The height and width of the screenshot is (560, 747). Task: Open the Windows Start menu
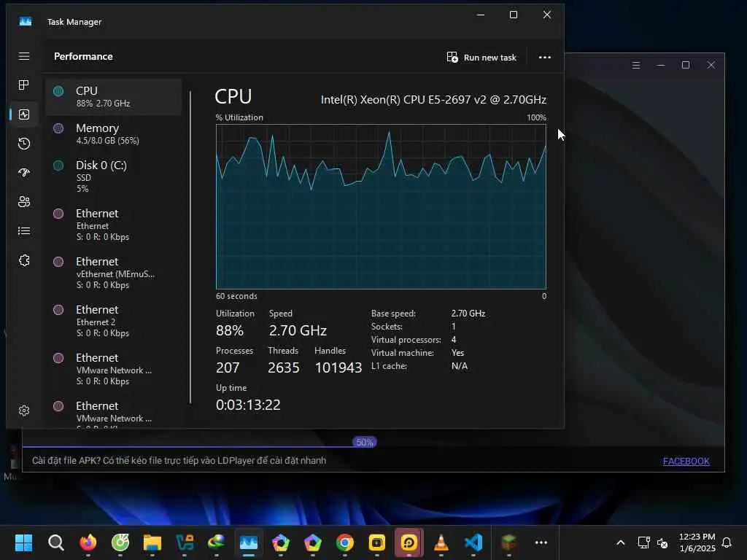click(x=23, y=542)
